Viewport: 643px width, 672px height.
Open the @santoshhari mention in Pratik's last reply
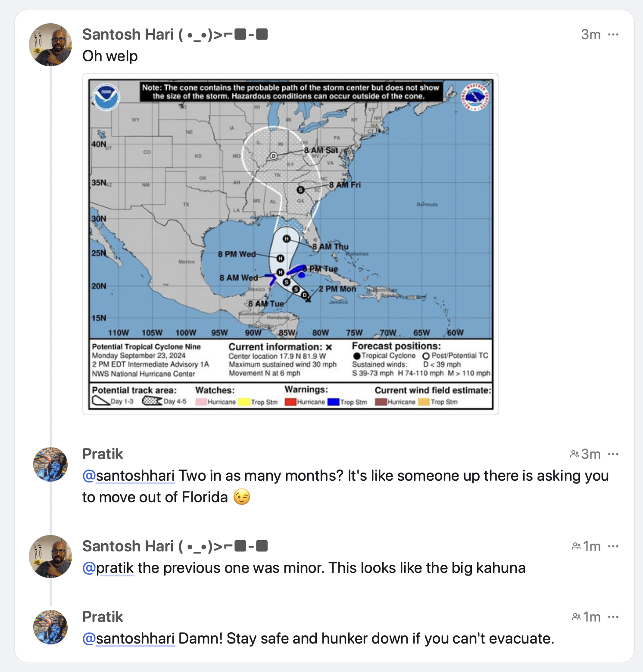pyautogui.click(x=128, y=638)
